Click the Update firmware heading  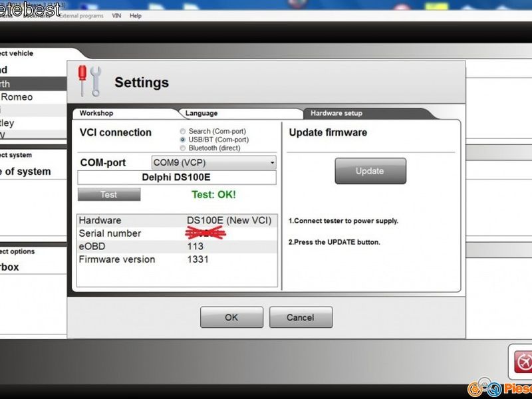coord(328,132)
